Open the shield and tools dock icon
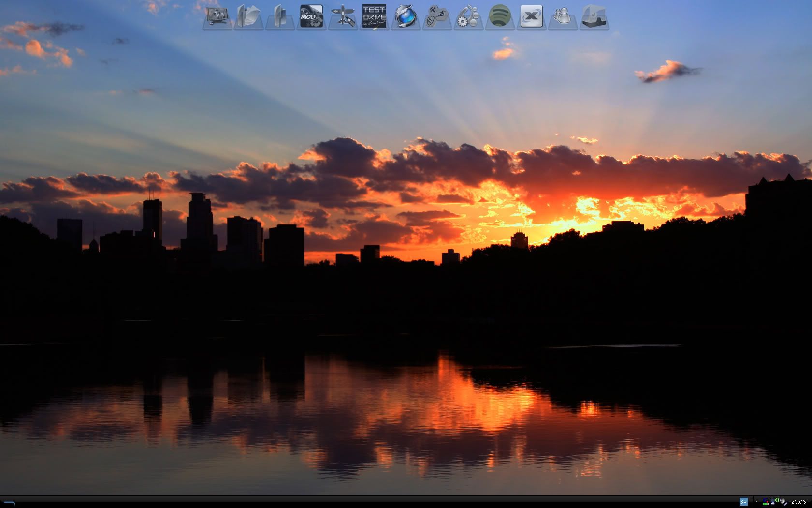 click(x=437, y=17)
